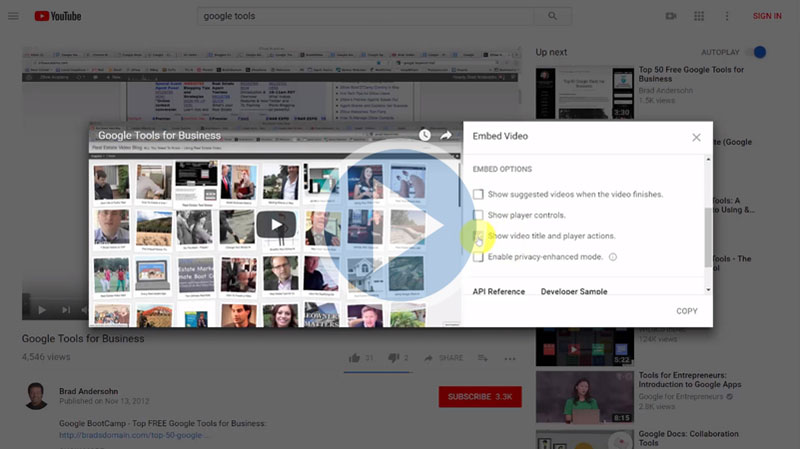Click the info icon beside privacy-enhanced mode
The image size is (800, 449).
[x=613, y=257]
